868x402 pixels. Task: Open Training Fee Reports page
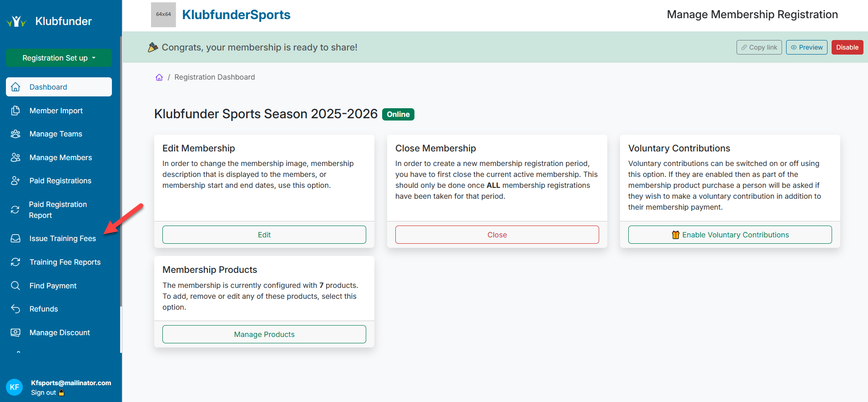pos(65,262)
